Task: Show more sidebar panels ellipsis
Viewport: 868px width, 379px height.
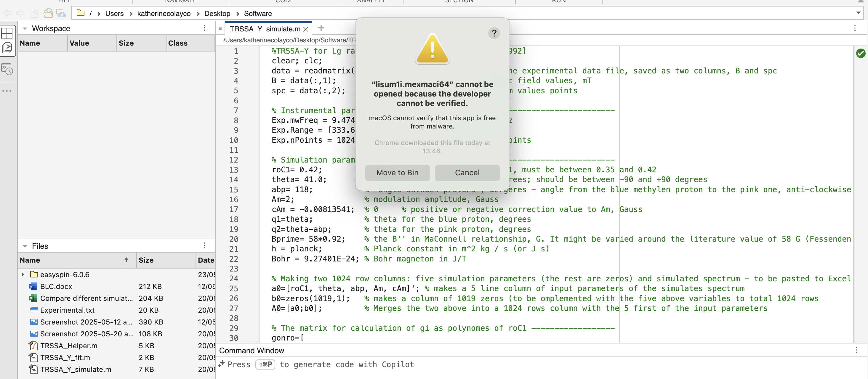Action: 7,91
